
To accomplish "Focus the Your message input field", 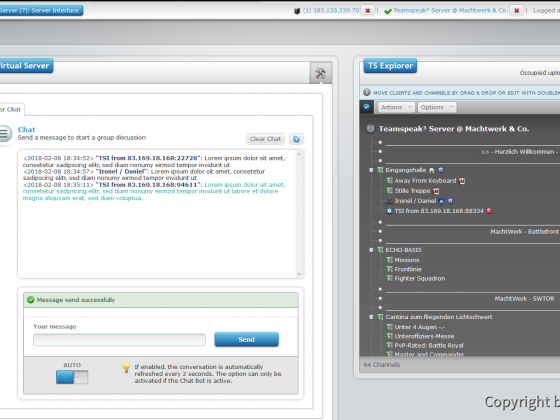I will pyautogui.click(x=119, y=340).
